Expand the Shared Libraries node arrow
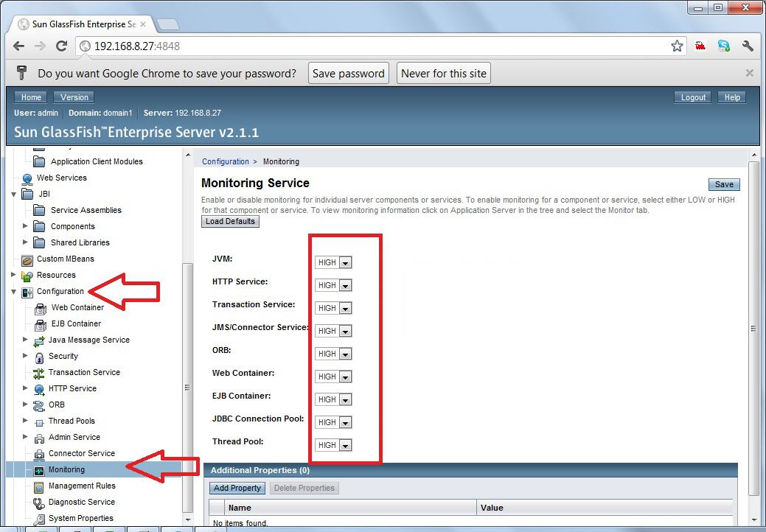Image resolution: width=766 pixels, height=532 pixels. coord(25,242)
